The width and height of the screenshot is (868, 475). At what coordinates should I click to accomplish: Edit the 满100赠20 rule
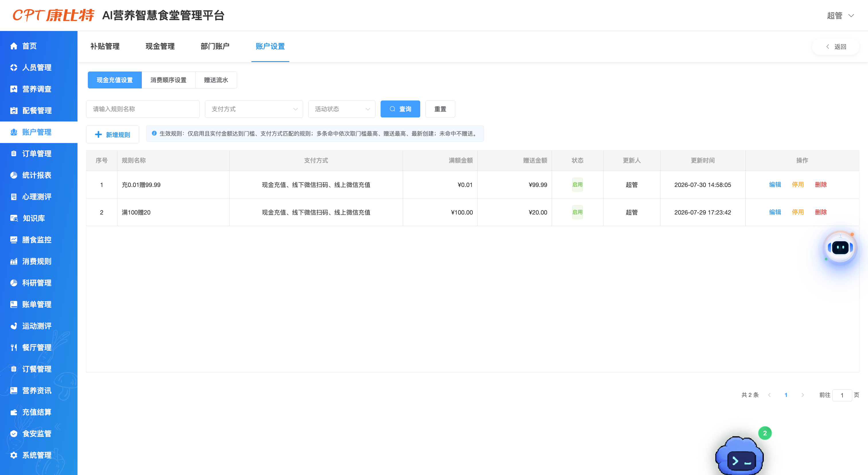pyautogui.click(x=775, y=212)
